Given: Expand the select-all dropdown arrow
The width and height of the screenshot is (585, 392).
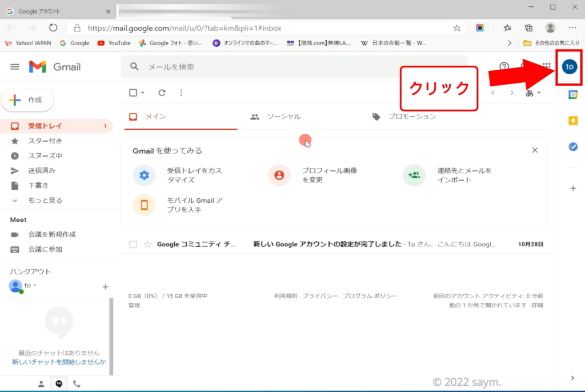Looking at the screenshot, I should coord(143,93).
